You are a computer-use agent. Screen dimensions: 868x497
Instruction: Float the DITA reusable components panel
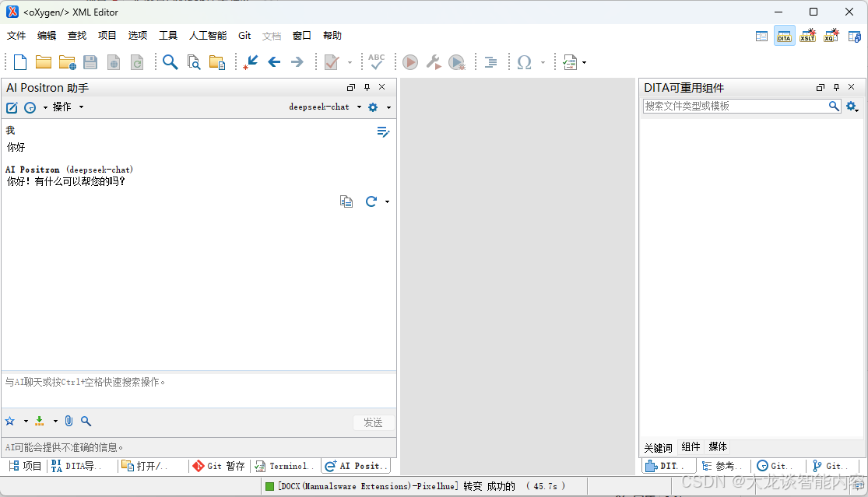[x=821, y=87]
